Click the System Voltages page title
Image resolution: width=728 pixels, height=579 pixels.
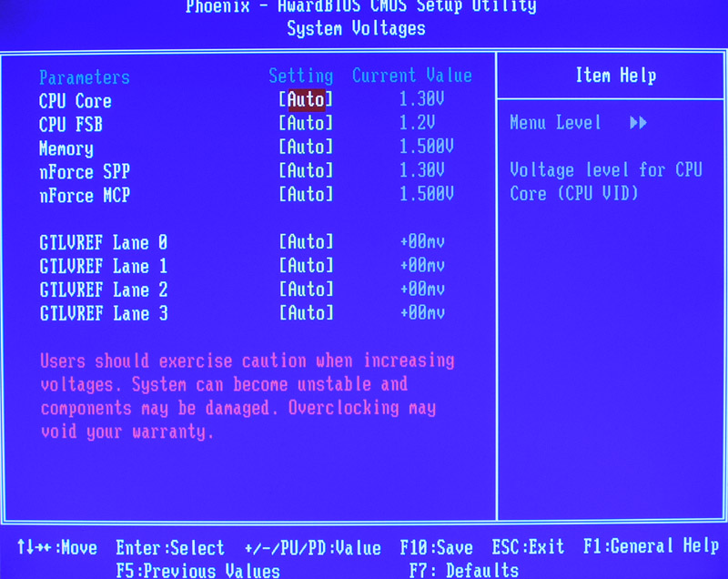(x=356, y=29)
